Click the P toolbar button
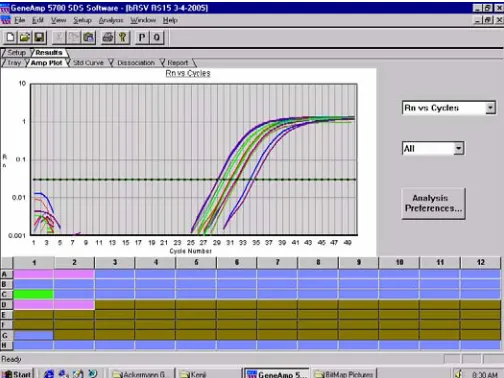 click(x=142, y=37)
